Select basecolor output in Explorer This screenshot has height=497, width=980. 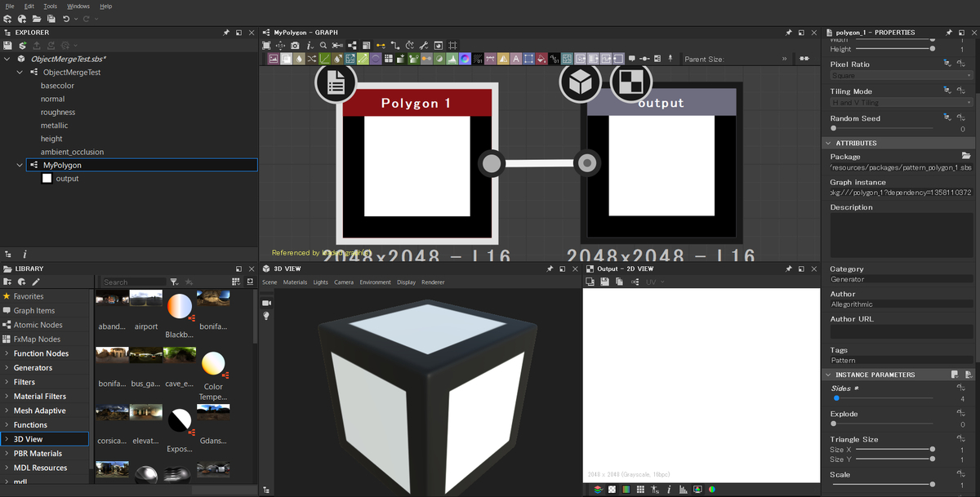(x=57, y=86)
